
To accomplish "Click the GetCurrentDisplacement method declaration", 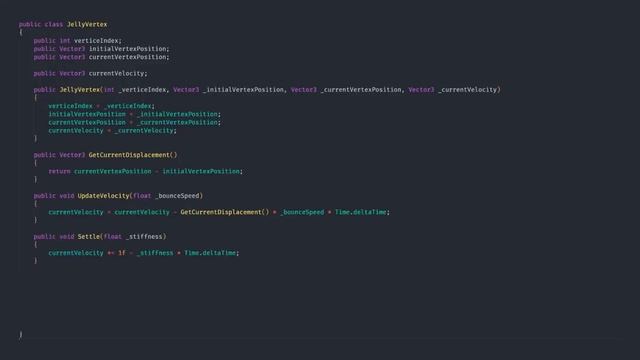I will pos(105,155).
